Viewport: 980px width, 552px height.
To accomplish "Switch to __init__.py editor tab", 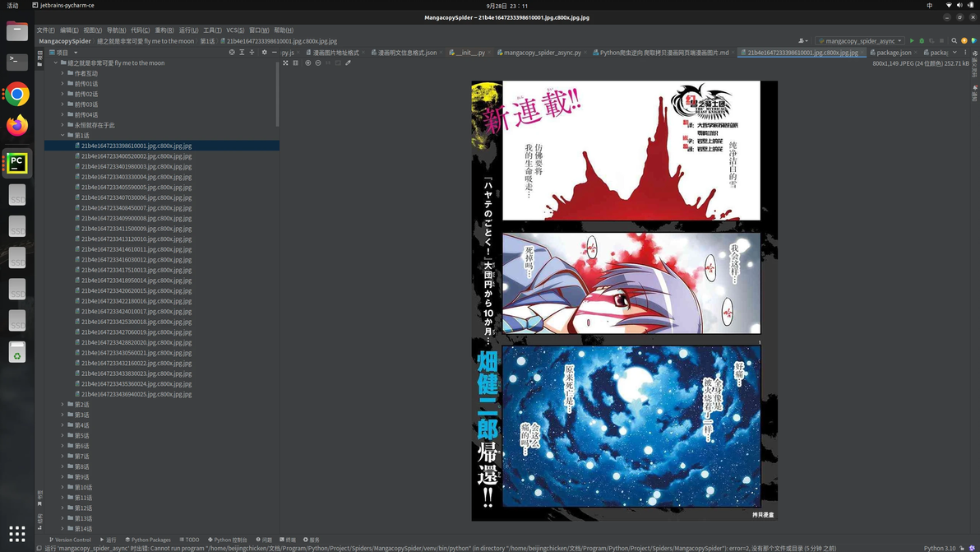I will (x=470, y=53).
